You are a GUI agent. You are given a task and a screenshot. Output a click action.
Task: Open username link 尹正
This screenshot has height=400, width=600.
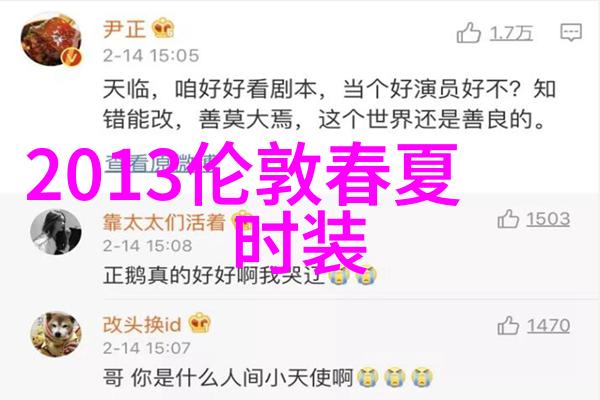tap(125, 29)
